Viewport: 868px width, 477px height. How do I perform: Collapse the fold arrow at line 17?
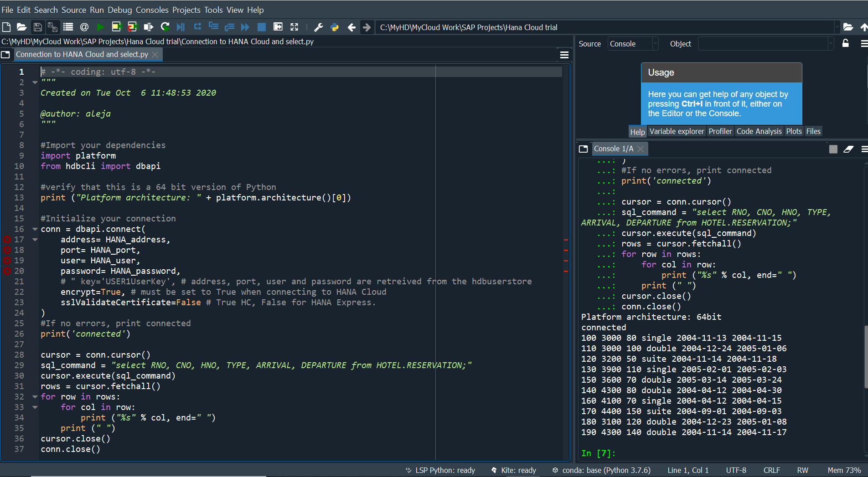tap(35, 240)
